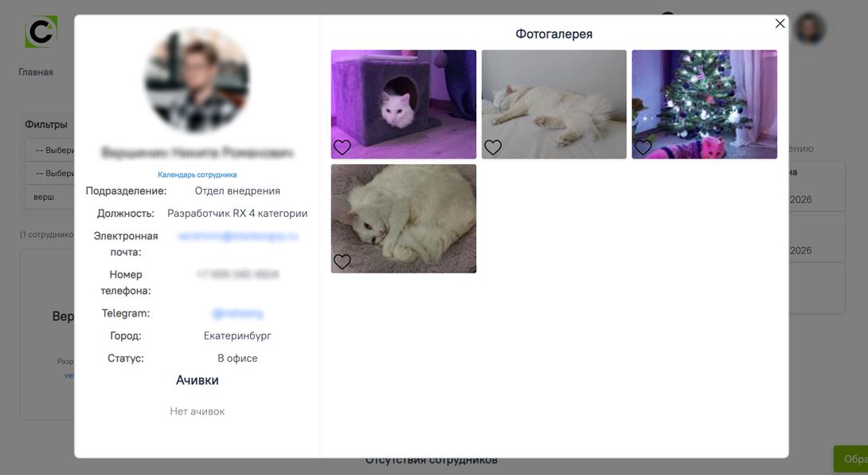Expand the second filter dropdown
The height and width of the screenshot is (475, 868).
[x=50, y=174]
